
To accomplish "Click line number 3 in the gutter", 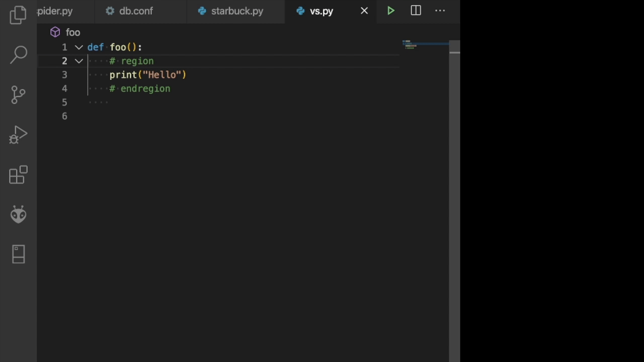I will [64, 74].
